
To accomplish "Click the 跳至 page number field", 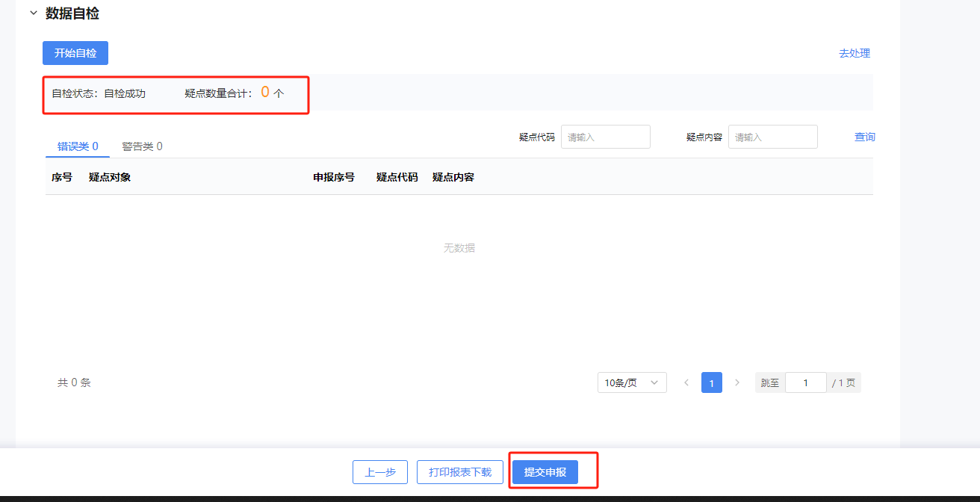I will [805, 382].
